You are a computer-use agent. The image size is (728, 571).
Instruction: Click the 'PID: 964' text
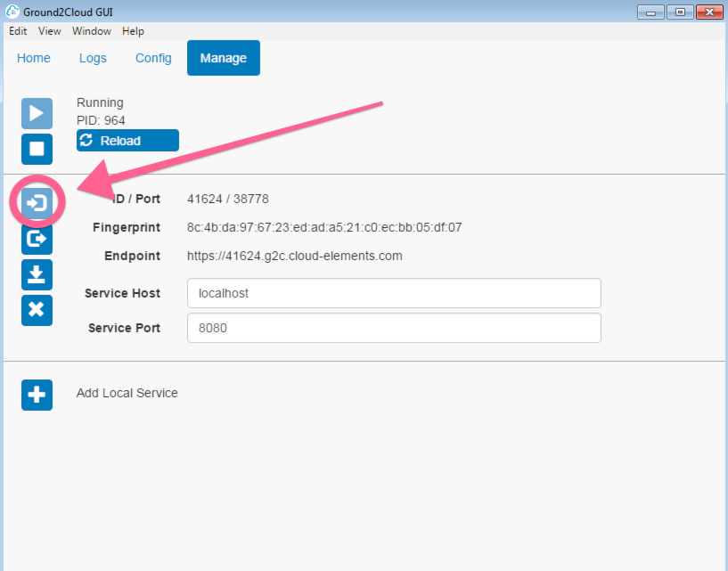pos(101,120)
